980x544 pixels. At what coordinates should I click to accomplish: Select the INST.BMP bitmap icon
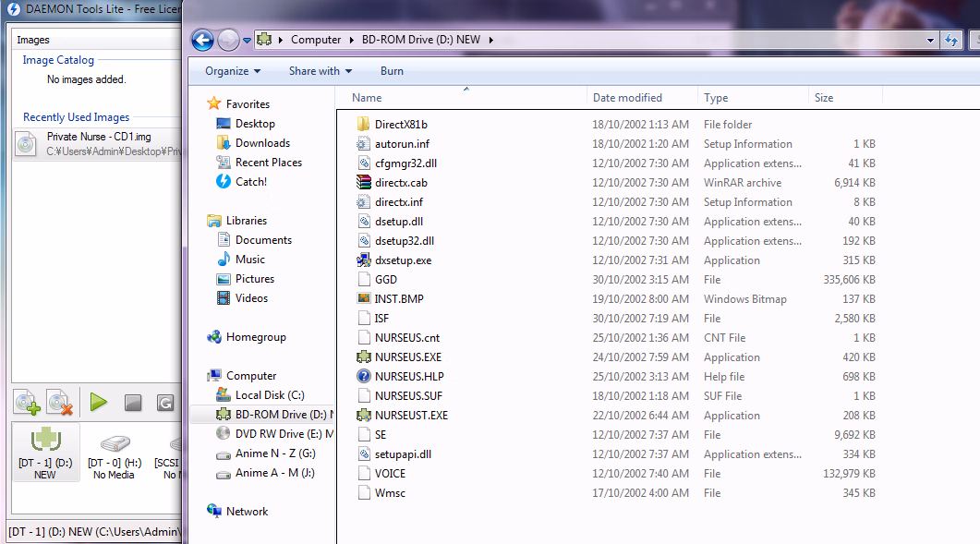click(364, 298)
